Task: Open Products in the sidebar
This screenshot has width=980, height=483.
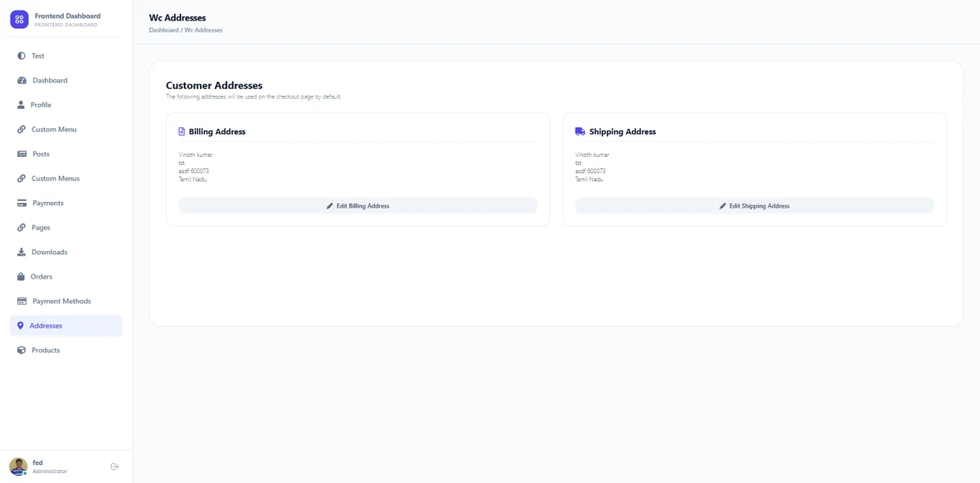Action: pyautogui.click(x=66, y=351)
